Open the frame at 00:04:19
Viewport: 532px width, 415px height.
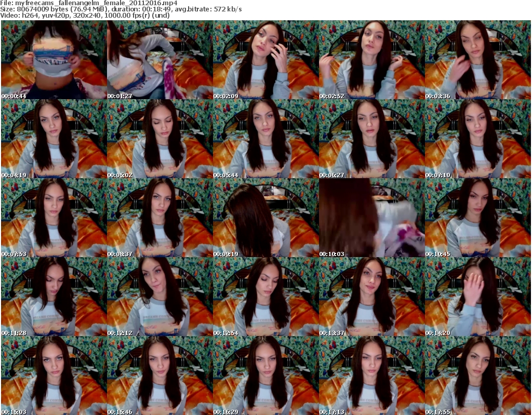pyautogui.click(x=54, y=139)
